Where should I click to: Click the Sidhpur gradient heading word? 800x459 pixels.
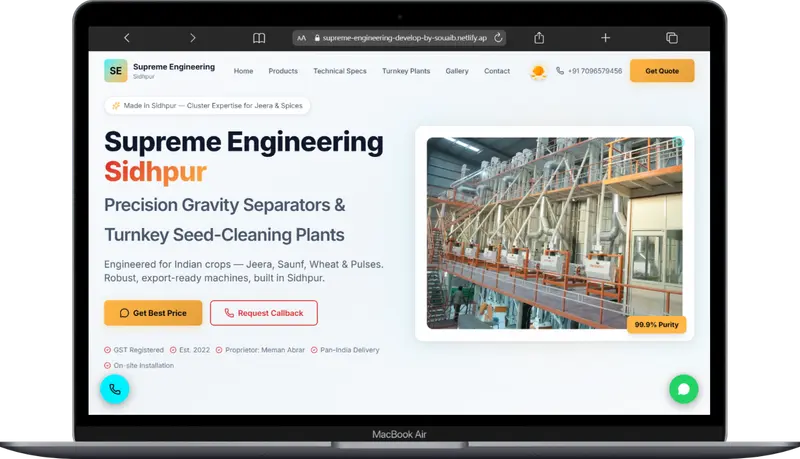[x=156, y=172]
